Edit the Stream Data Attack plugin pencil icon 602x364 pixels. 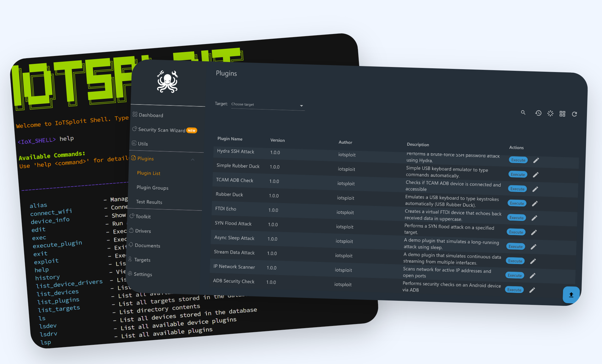click(x=533, y=261)
